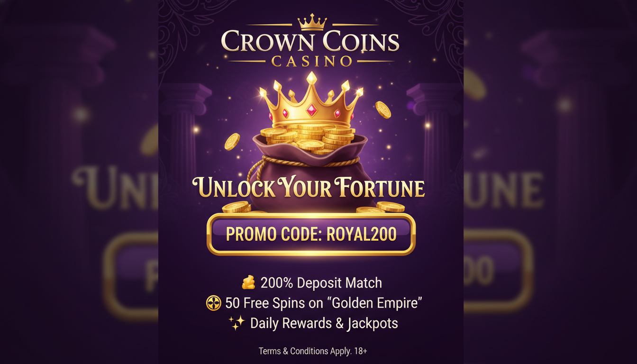Screen dimensions: 637x364
Task: Click the PROMO CODE: ROYAL200 button
Action: point(311,234)
